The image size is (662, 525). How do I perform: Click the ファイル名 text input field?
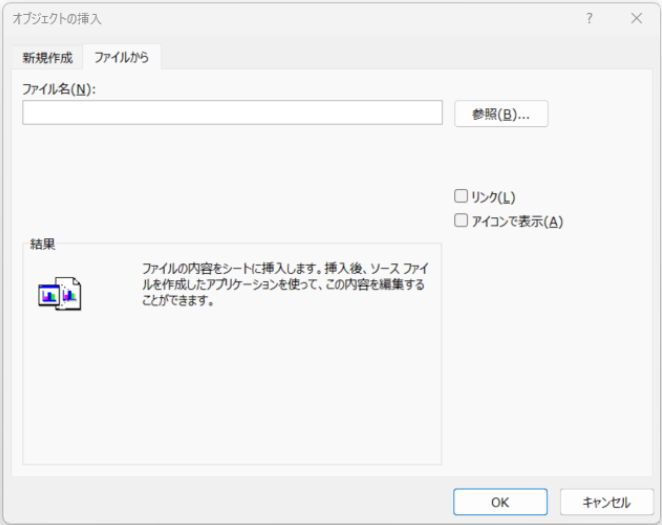[232, 113]
